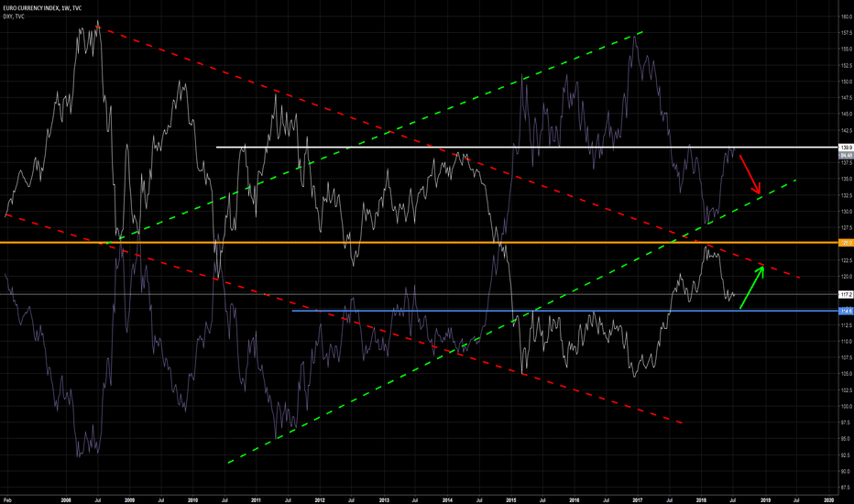Click the 2015 label on time axis
Screen dimensions: 854x504
(x=511, y=499)
